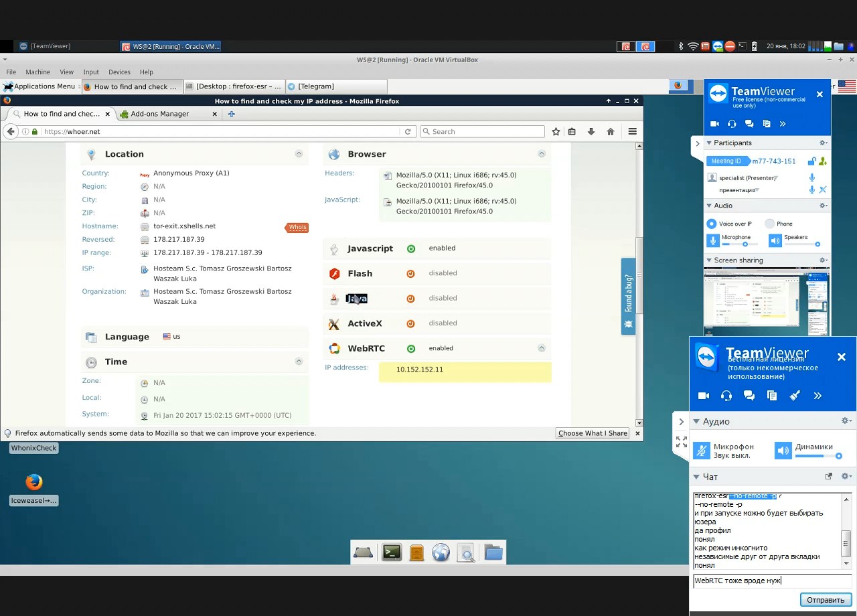Click the Whois badge next to hostname
This screenshot has width=857, height=616.
pos(297,228)
